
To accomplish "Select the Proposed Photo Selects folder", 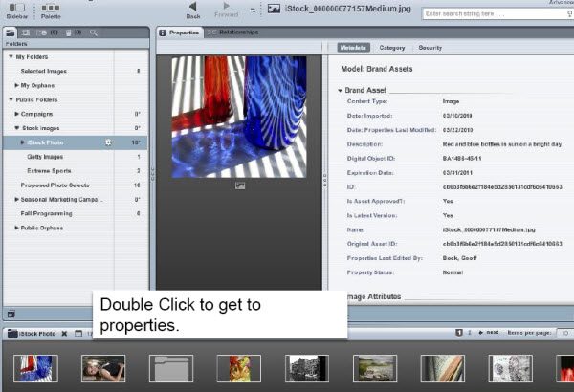I will (x=55, y=185).
